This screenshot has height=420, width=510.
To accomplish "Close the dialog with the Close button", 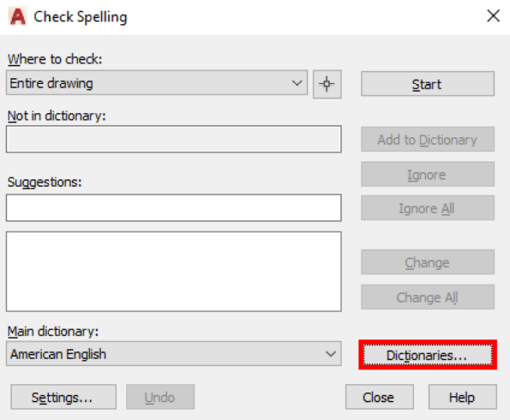I will tap(380, 397).
